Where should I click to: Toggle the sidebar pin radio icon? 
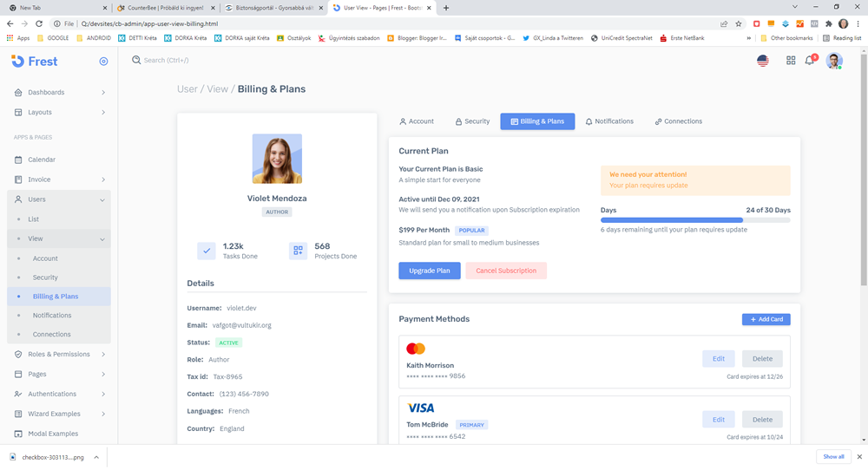(103, 62)
